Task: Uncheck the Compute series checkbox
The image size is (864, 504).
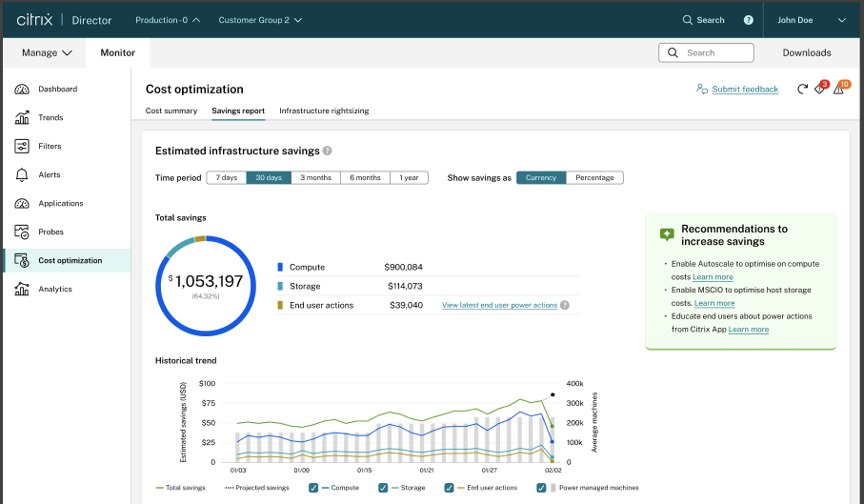Action: pyautogui.click(x=313, y=488)
